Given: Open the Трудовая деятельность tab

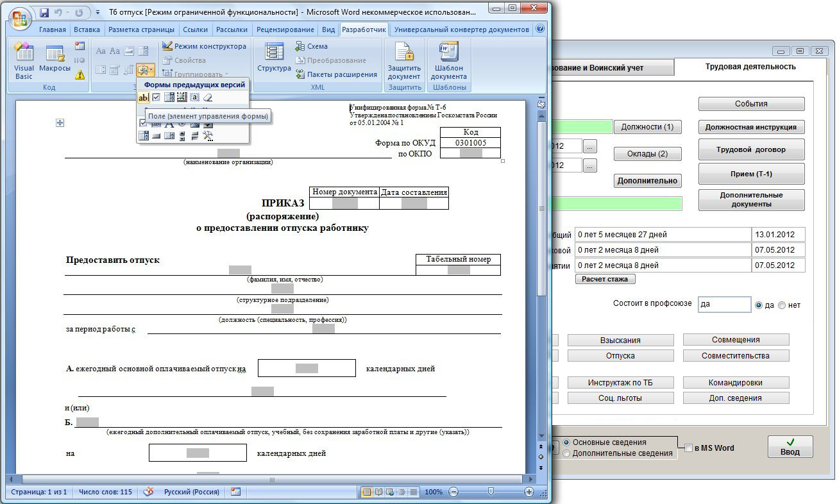Looking at the screenshot, I should [x=750, y=67].
